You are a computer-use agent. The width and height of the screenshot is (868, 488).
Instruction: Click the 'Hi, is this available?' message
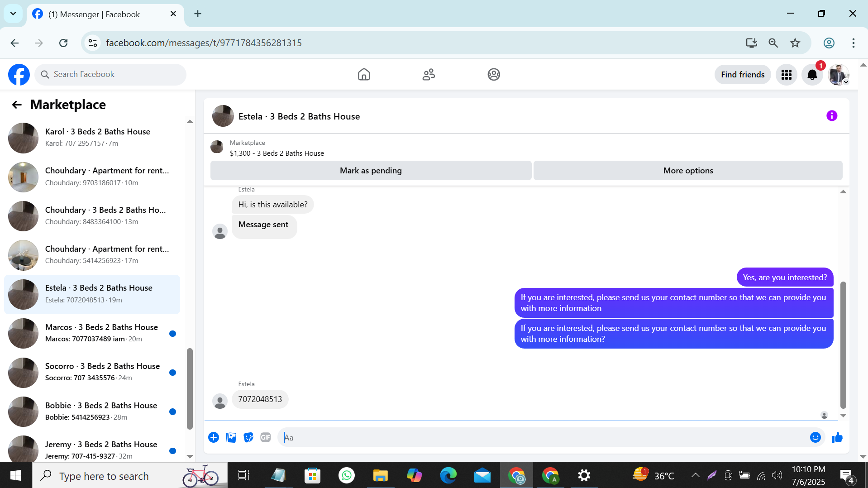(273, 205)
